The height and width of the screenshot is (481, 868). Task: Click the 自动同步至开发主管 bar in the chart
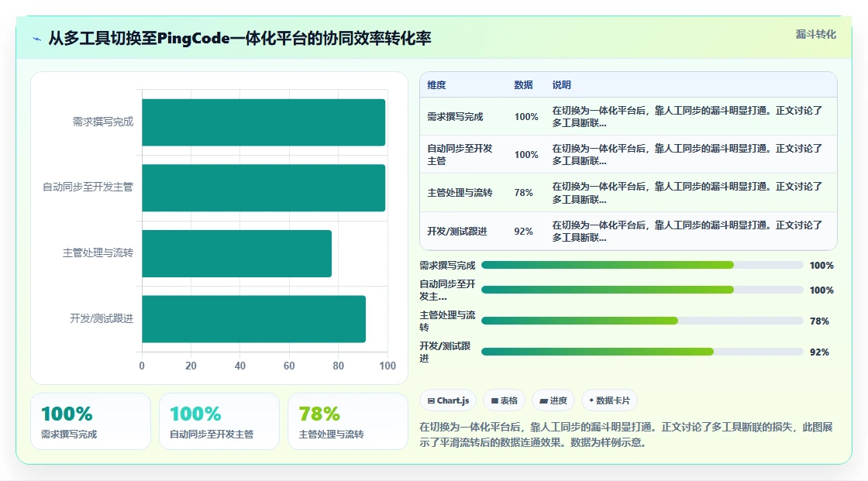(x=263, y=187)
